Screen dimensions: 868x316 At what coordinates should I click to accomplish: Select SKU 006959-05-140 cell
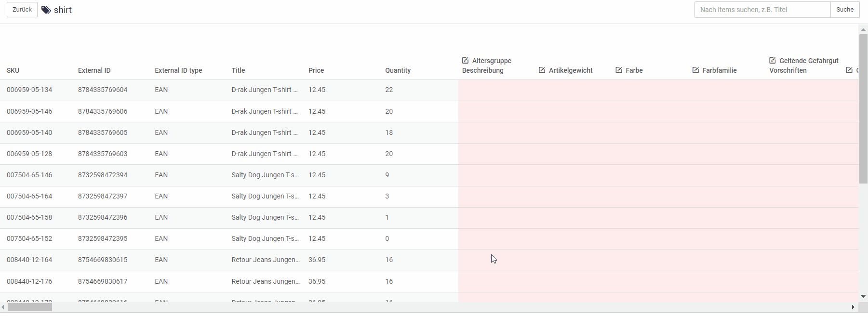[29, 132]
